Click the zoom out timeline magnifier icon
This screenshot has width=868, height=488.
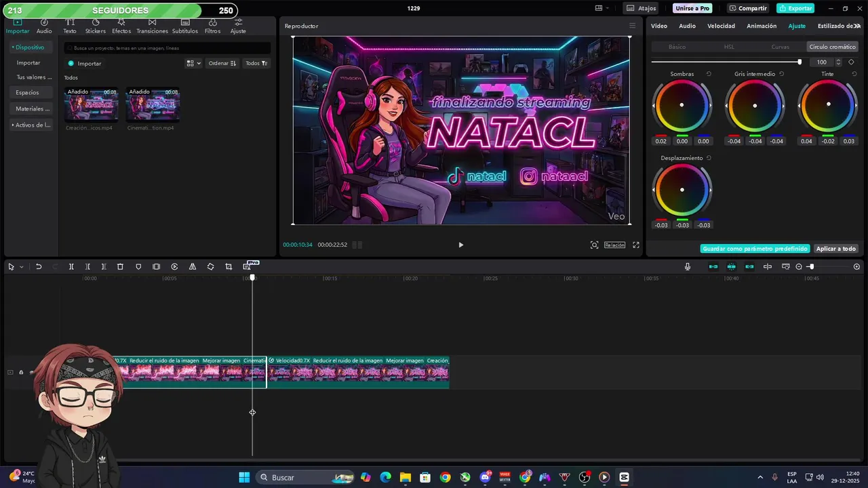tap(799, 267)
